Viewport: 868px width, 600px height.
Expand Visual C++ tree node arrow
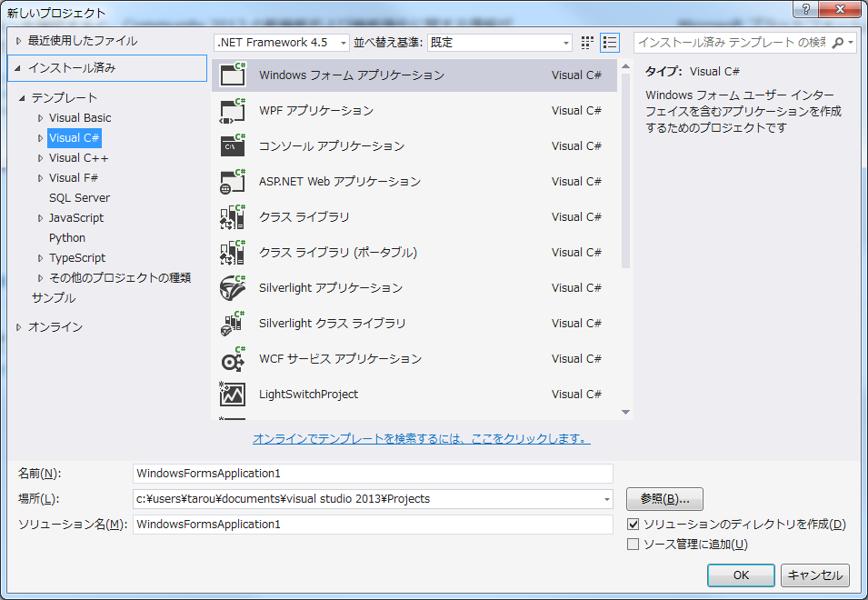point(40,158)
